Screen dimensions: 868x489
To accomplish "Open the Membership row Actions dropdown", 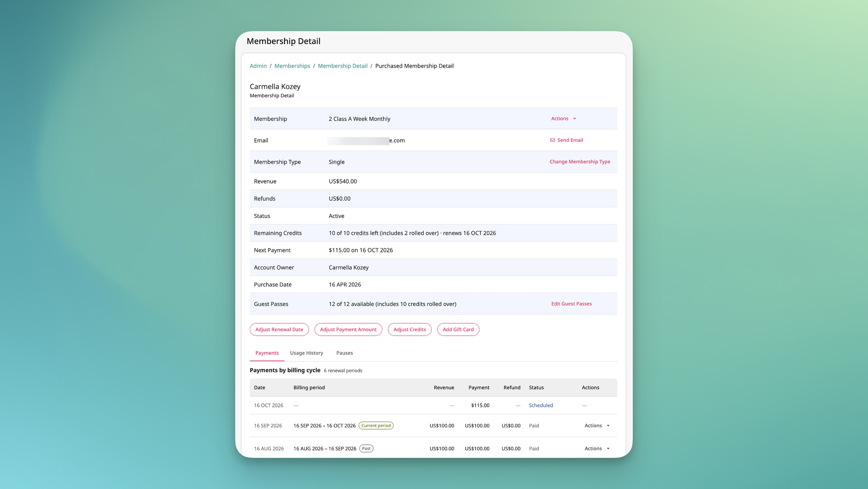I will click(564, 118).
